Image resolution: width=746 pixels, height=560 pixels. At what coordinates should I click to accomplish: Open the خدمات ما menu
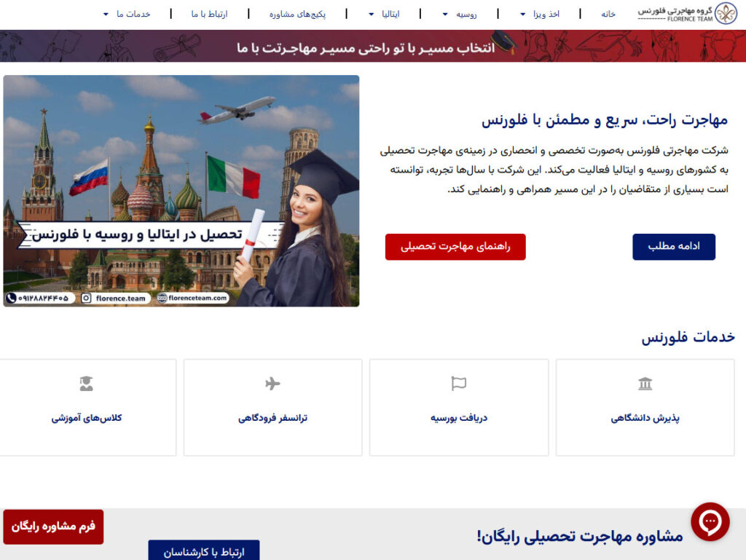133,15
